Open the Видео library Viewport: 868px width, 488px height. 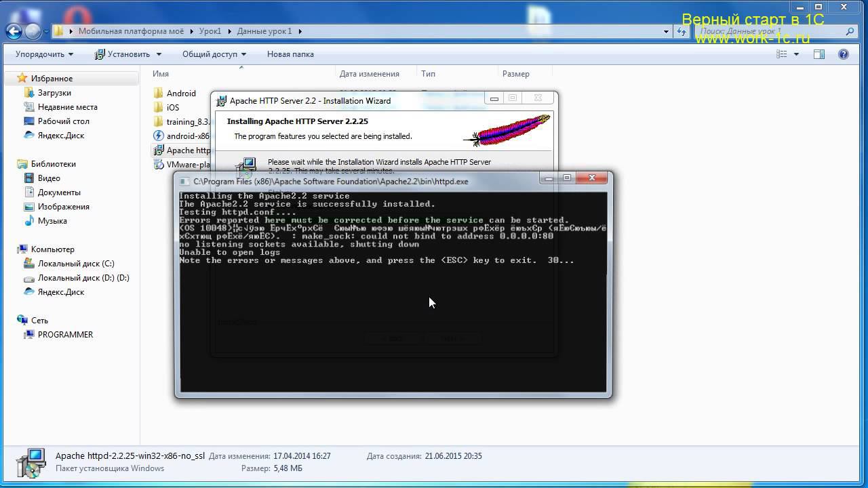tap(49, 178)
